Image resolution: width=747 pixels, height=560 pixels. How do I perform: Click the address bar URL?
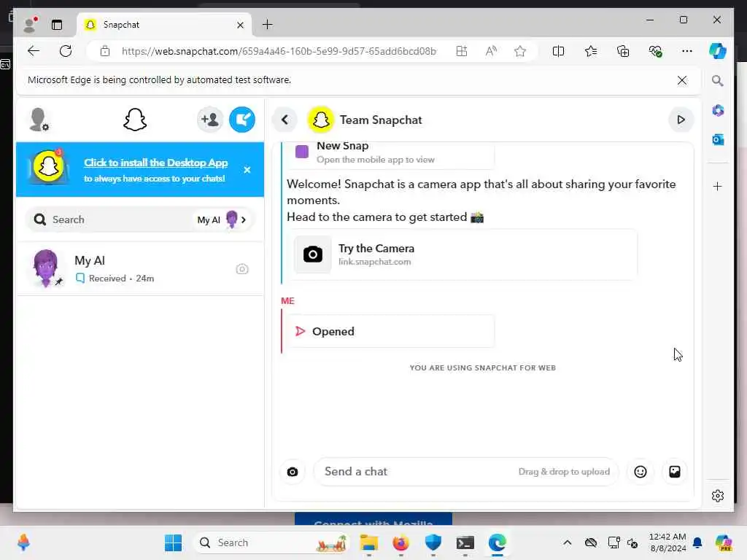279,51
